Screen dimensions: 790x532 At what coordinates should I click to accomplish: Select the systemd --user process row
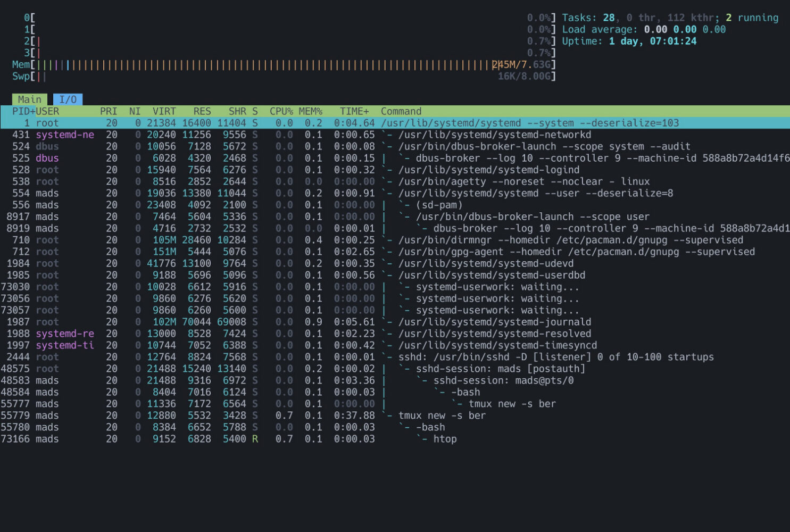[x=395, y=193]
